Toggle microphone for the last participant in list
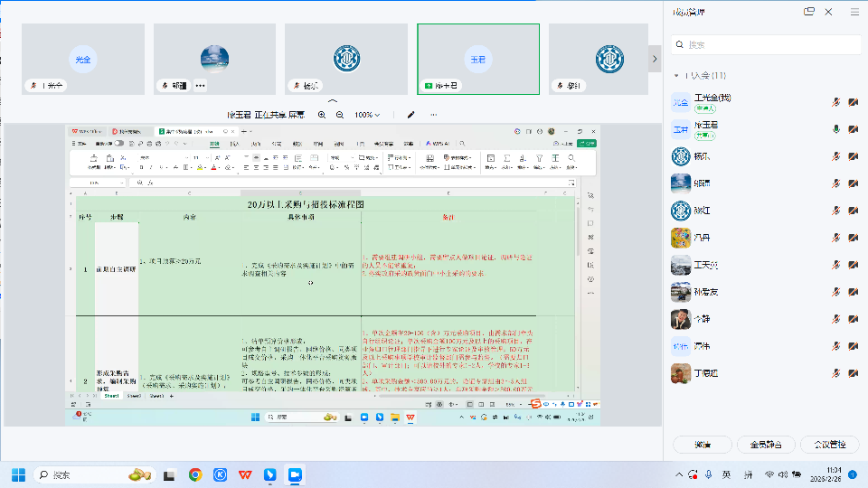This screenshot has height=488, width=868. click(x=836, y=373)
